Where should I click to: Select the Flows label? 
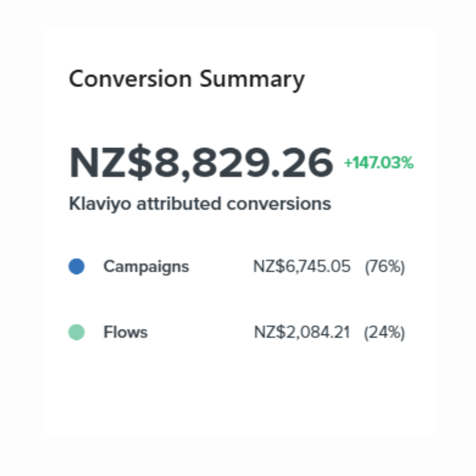(x=125, y=332)
